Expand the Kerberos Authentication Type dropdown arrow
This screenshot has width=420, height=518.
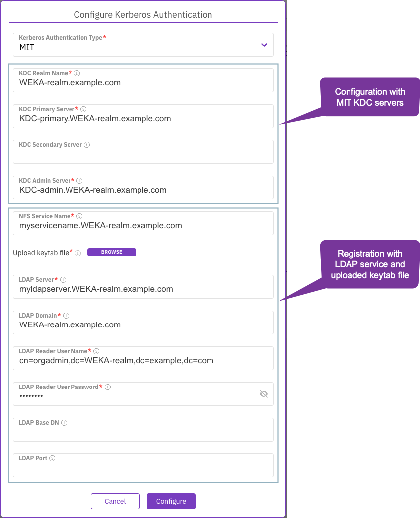264,45
